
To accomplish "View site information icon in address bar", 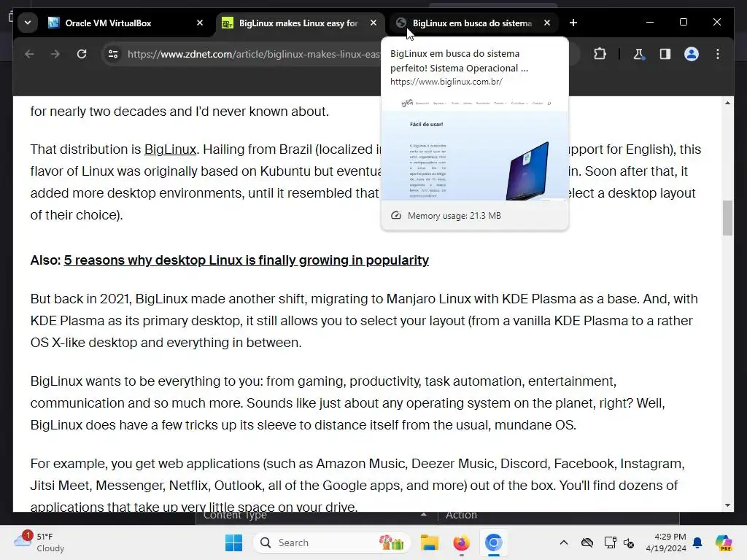I will [x=113, y=54].
